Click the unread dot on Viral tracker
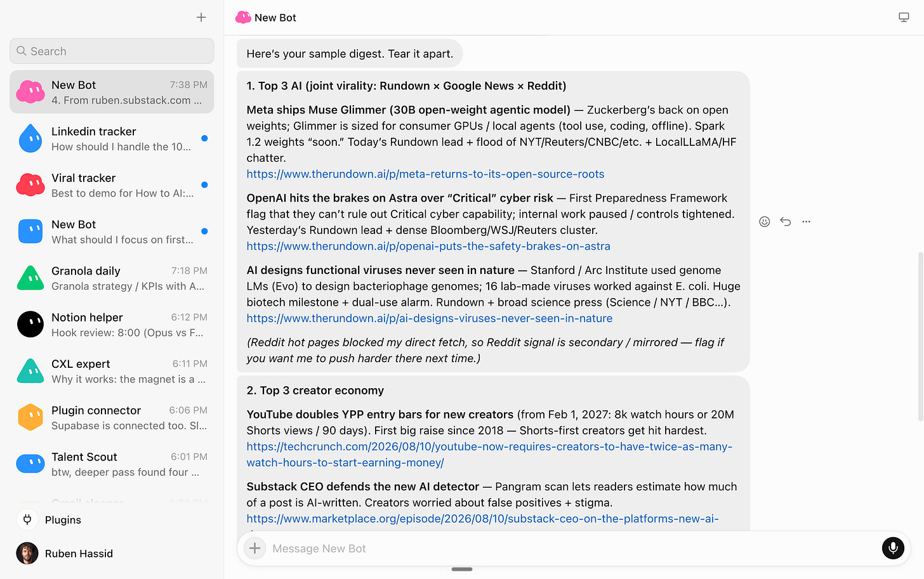The width and height of the screenshot is (924, 579). click(x=204, y=185)
